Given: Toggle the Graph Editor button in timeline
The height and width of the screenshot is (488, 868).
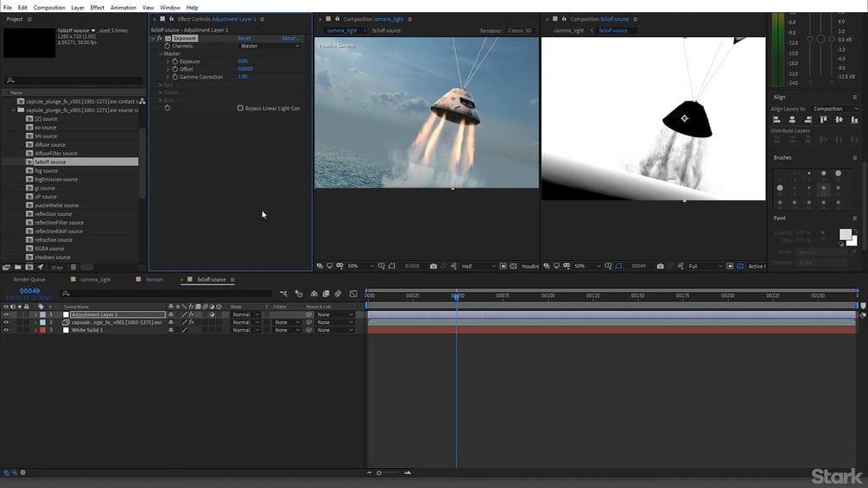Looking at the screenshot, I should (353, 294).
